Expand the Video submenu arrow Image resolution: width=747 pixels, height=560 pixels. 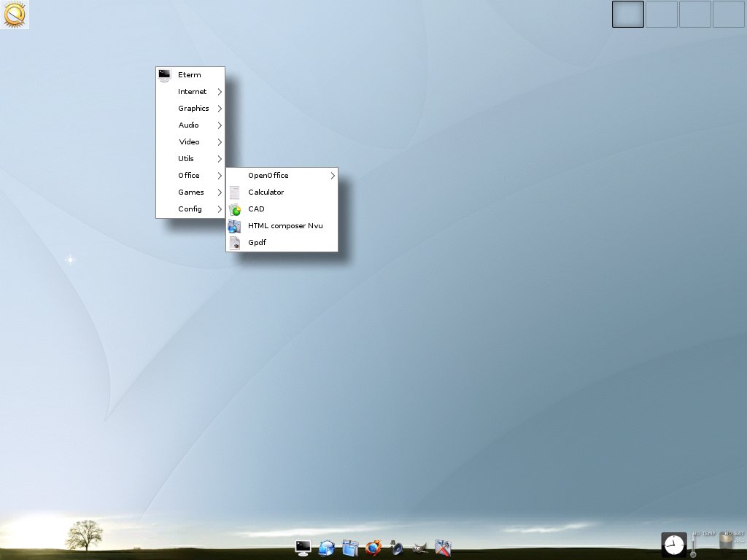220,142
